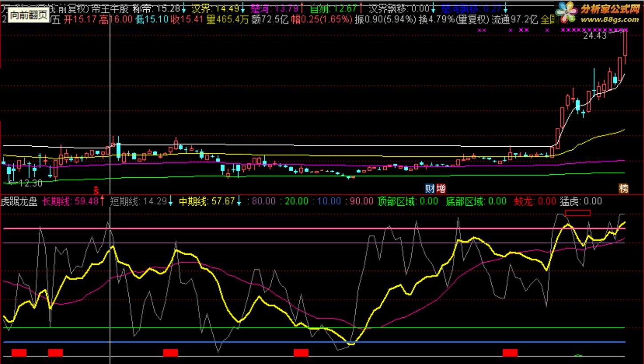This screenshot has width=644, height=364.
Task: Click the 量465.4万 volume value
Action: 227,19
